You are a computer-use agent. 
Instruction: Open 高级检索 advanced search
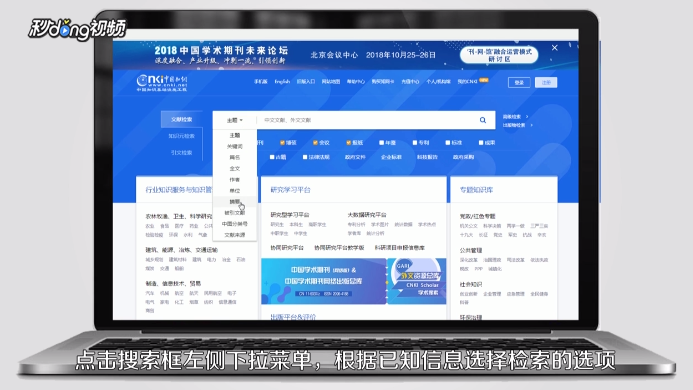(x=512, y=117)
